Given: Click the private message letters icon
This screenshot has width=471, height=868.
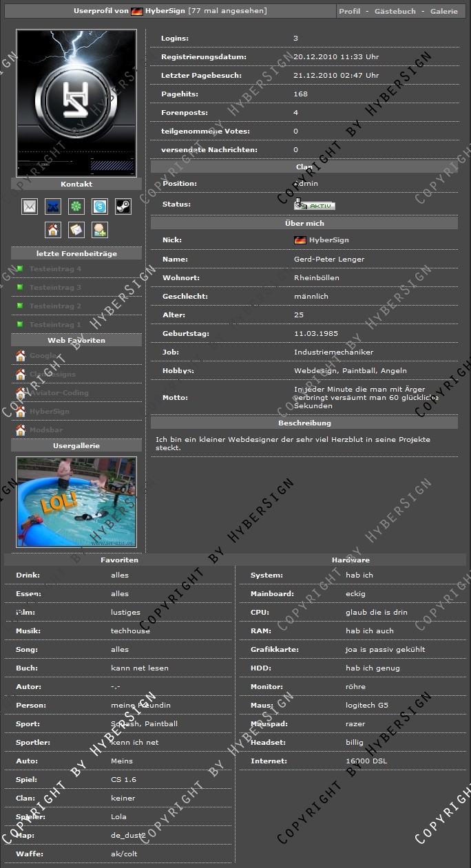Looking at the screenshot, I should click(76, 230).
